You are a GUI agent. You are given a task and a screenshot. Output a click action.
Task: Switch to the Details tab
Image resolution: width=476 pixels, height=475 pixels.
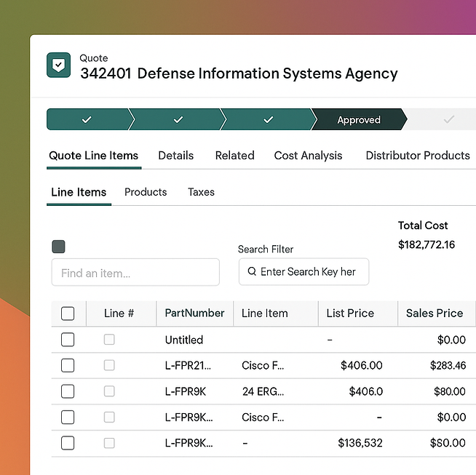click(x=175, y=156)
